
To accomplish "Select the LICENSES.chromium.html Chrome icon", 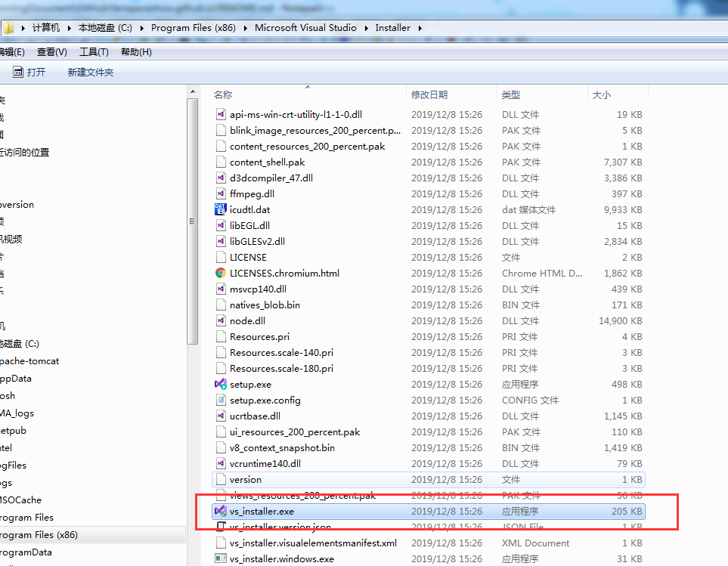I will [x=221, y=274].
